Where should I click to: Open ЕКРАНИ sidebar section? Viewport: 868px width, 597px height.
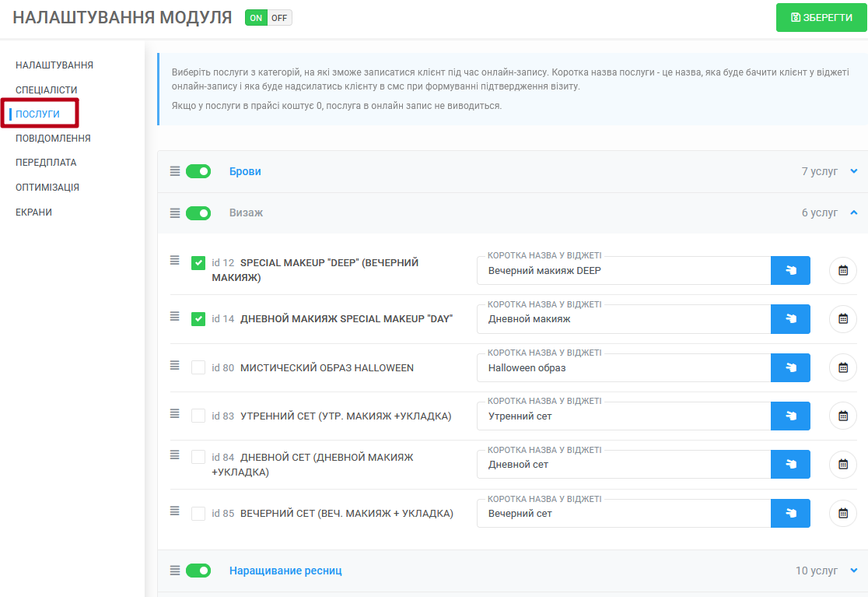click(33, 212)
